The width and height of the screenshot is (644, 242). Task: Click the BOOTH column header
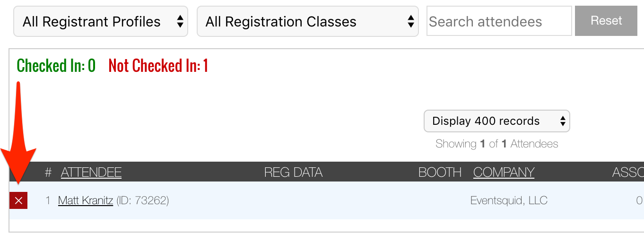(440, 173)
